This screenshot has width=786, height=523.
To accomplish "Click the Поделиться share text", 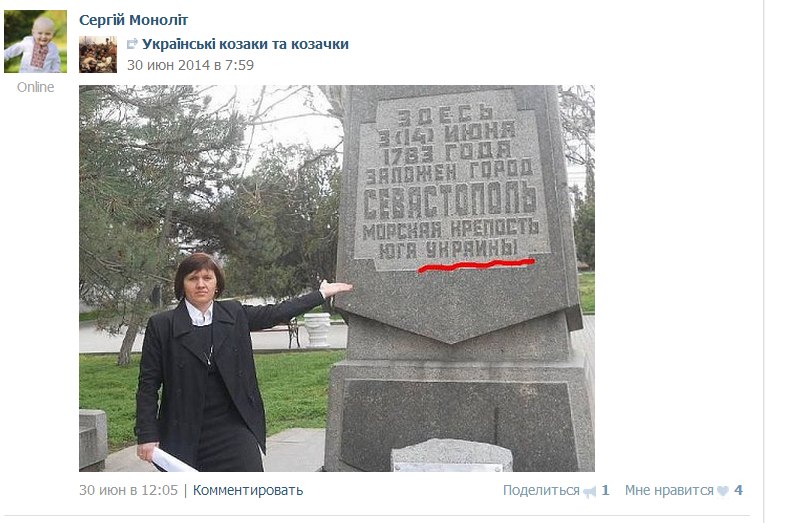I will [541, 490].
